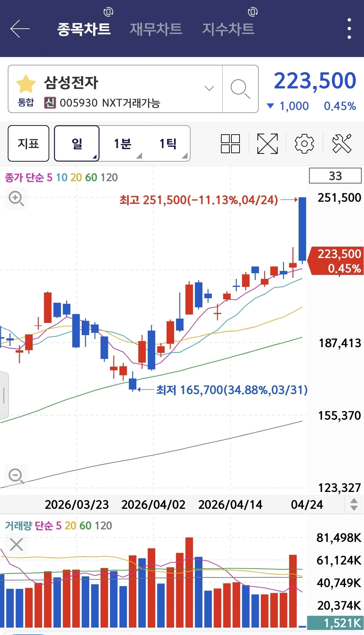Screen dimensions: 364x635
Task: Expand the 삼성전자 stock selector dropdown
Action: pyautogui.click(x=209, y=88)
